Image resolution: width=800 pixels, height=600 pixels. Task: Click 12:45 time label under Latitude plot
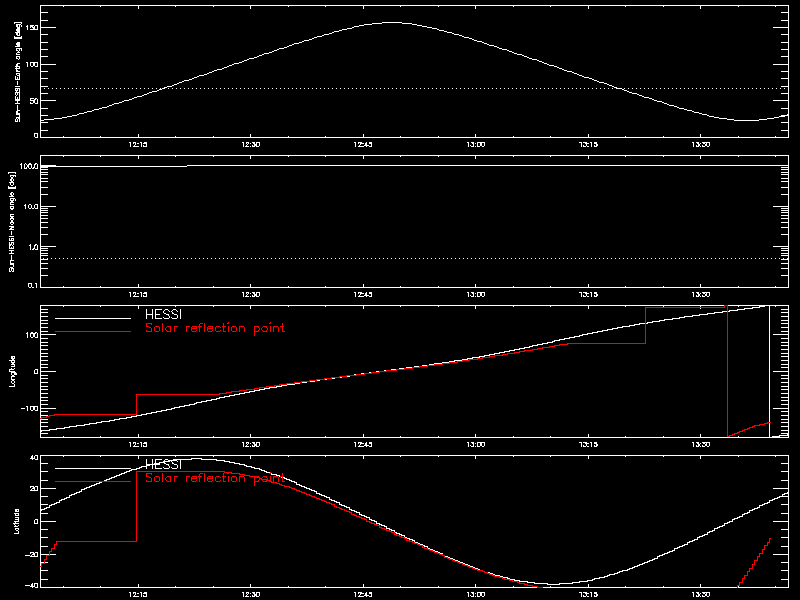363,594
